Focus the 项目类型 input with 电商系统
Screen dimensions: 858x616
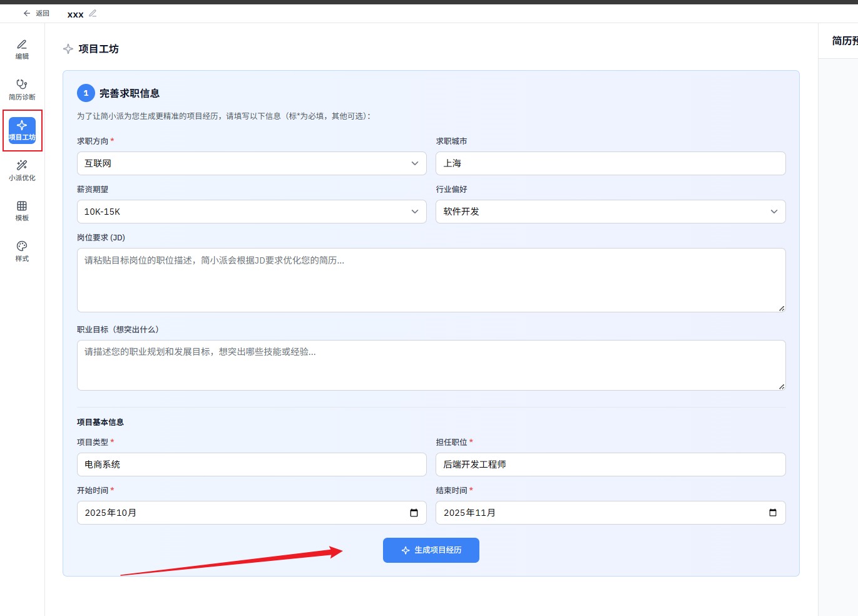coord(252,465)
